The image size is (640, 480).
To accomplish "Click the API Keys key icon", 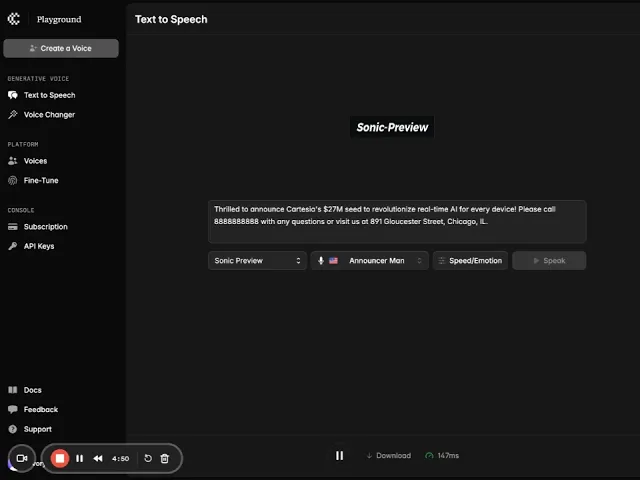I will (13, 246).
